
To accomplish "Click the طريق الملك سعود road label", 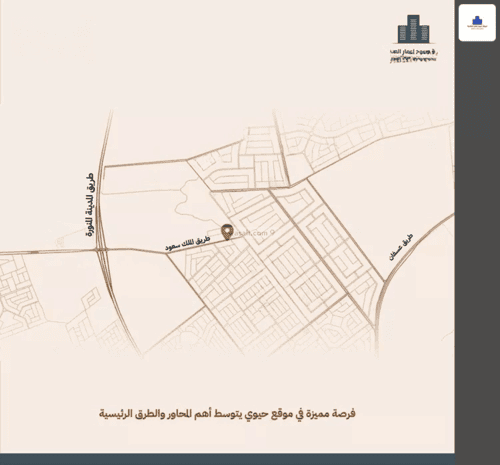I will pyautogui.click(x=188, y=243).
